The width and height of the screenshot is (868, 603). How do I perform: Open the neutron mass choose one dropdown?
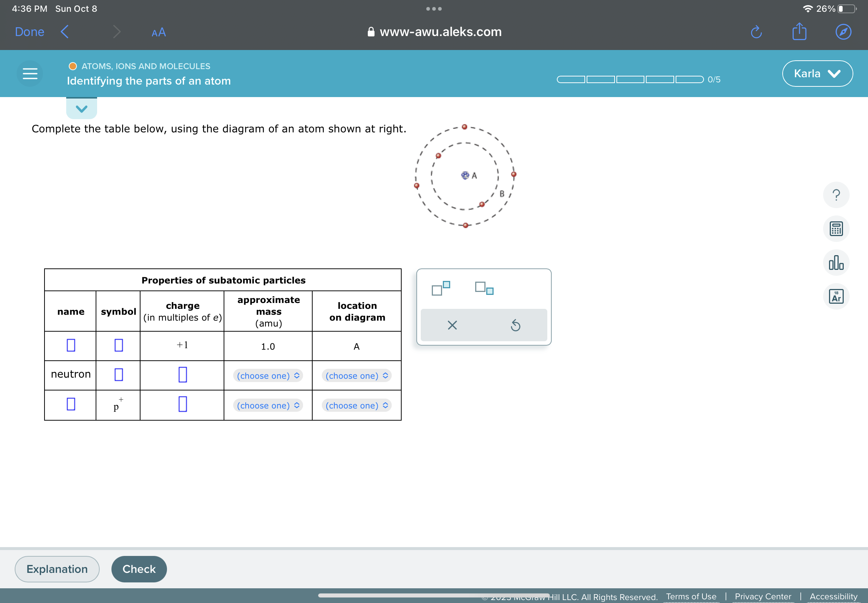(x=267, y=375)
